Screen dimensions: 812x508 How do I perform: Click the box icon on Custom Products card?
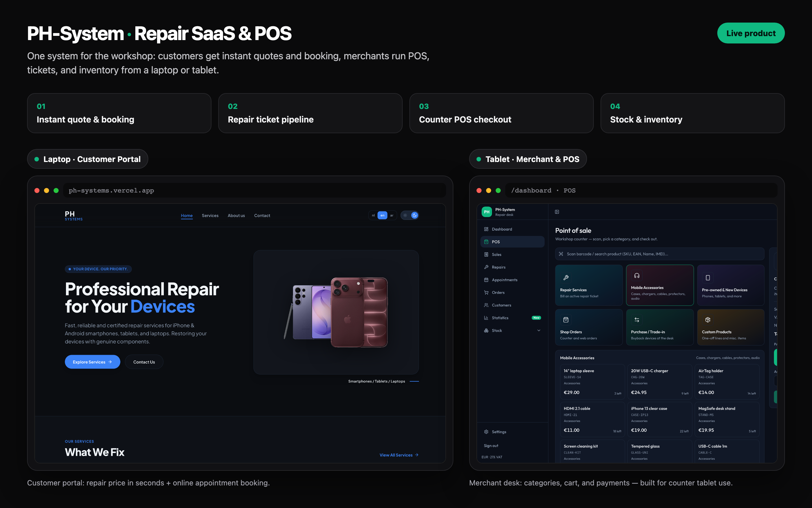[x=708, y=319]
